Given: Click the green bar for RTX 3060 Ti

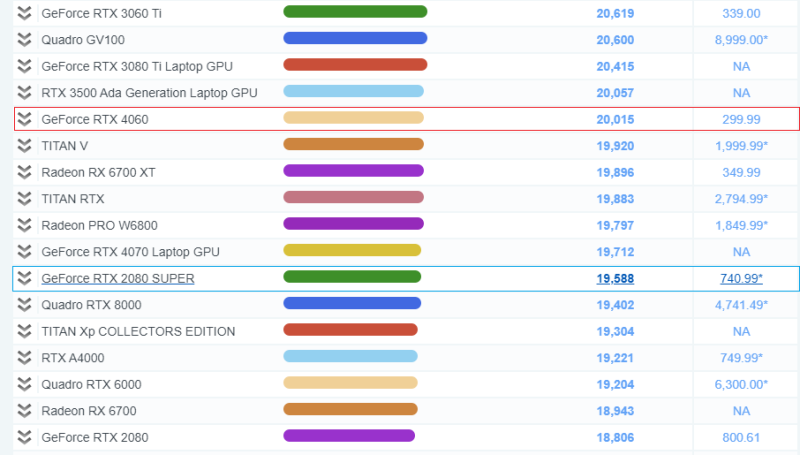Looking at the screenshot, I should (355, 12).
